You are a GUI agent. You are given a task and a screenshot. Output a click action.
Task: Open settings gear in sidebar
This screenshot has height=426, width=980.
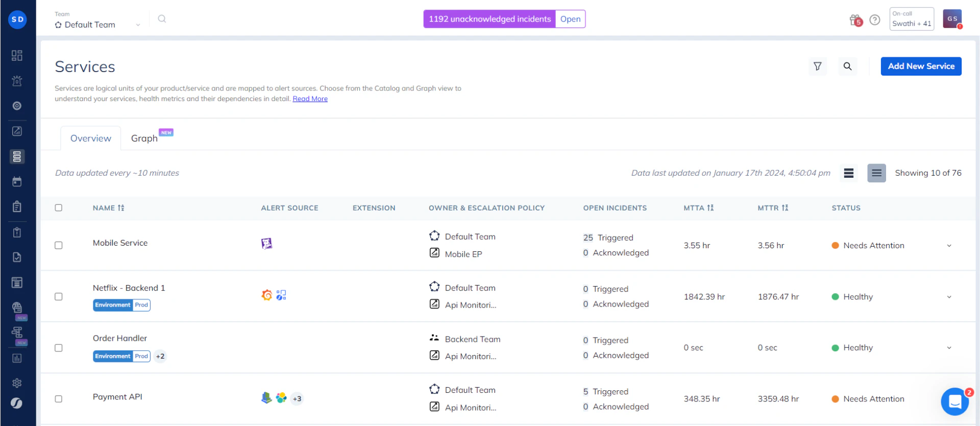coord(17,383)
